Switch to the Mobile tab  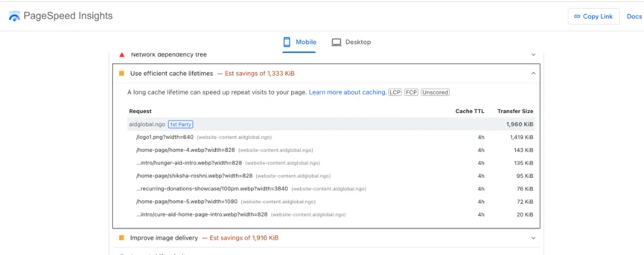click(x=299, y=42)
